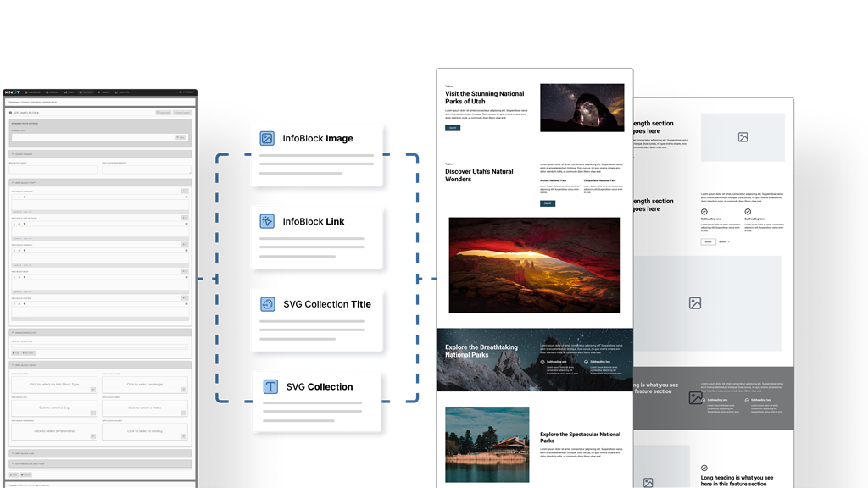868x488 pixels.
Task: Click the KNOT logo in the admin header
Action: click(x=12, y=92)
